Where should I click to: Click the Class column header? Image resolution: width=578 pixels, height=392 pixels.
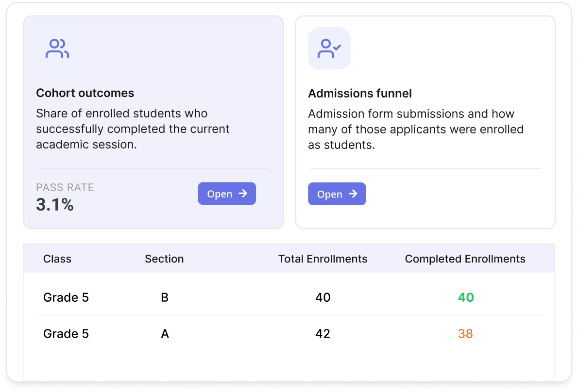pyautogui.click(x=57, y=259)
